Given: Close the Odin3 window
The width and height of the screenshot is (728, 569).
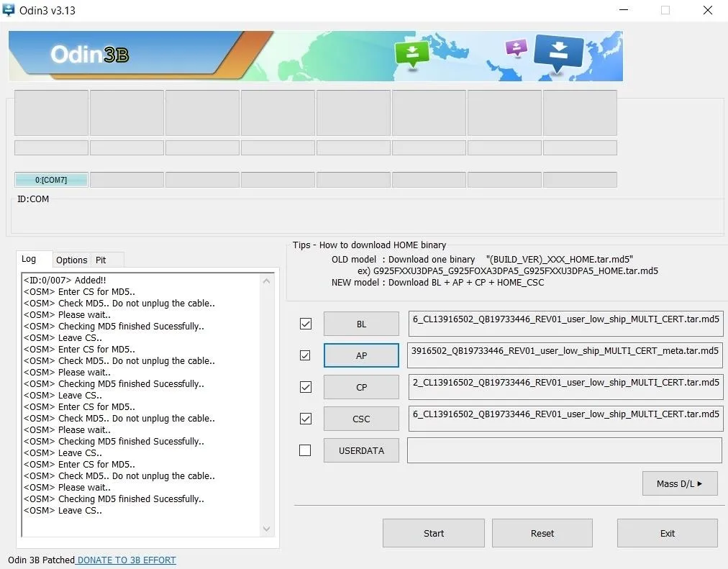Looking at the screenshot, I should [708, 10].
